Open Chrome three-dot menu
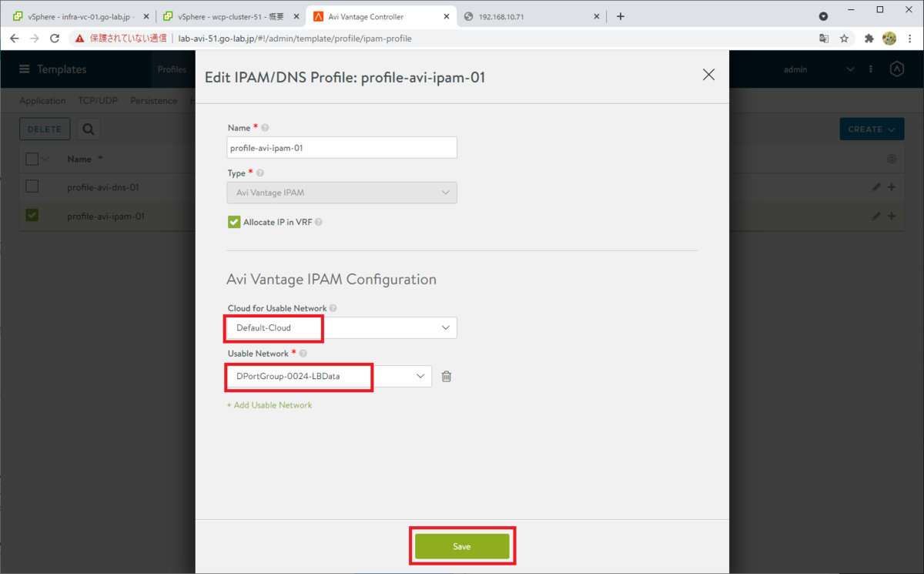The image size is (924, 574). (x=910, y=39)
